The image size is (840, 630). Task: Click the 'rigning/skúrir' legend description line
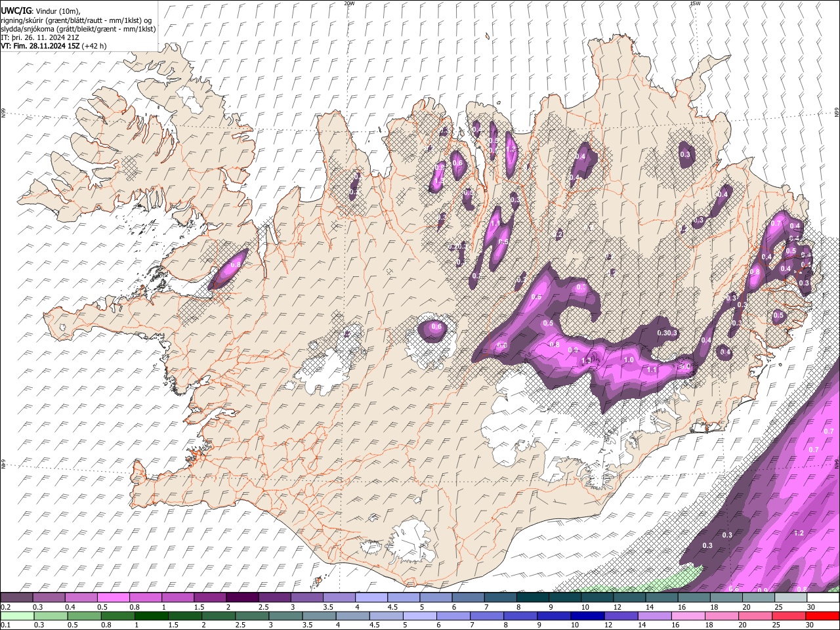click(77, 20)
